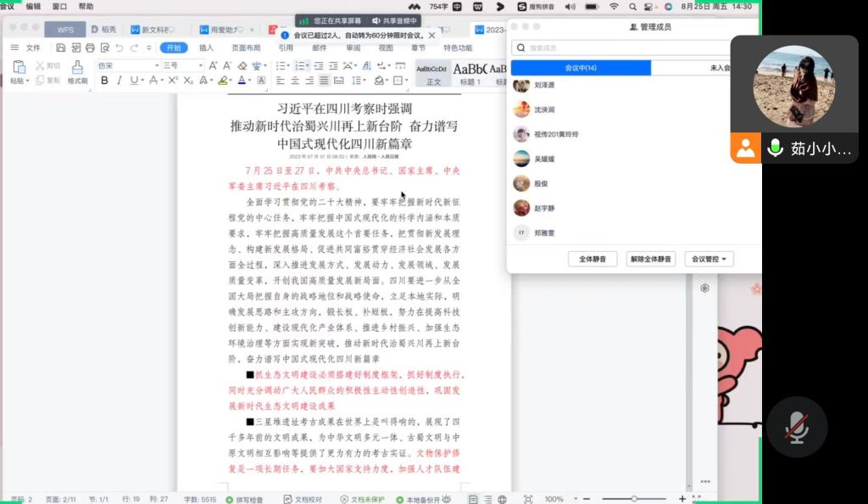The width and height of the screenshot is (868, 504).
Task: Switch to the 审阅 ribbon tab
Action: pyautogui.click(x=353, y=48)
